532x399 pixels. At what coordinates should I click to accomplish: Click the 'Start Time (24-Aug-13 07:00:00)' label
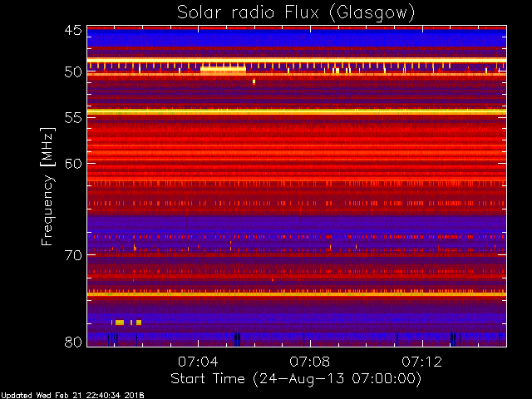(296, 379)
